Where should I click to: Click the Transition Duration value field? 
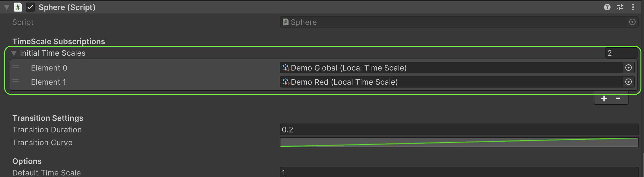(459, 130)
